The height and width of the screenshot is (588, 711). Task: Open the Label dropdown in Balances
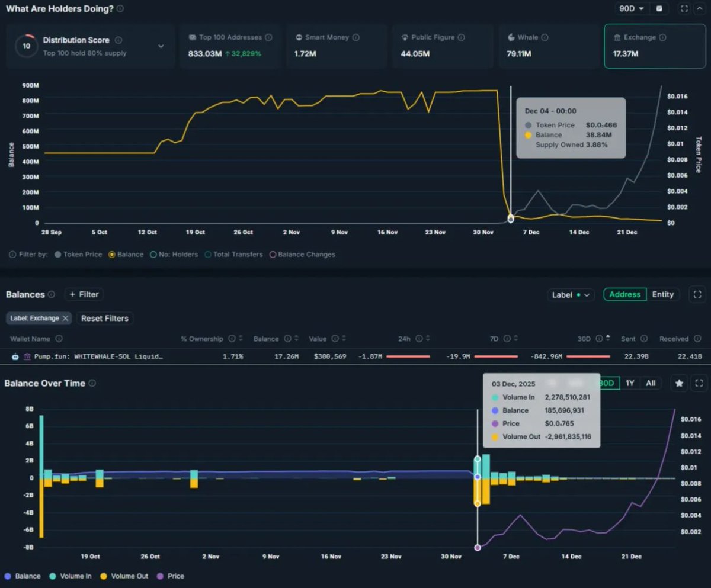[570, 294]
